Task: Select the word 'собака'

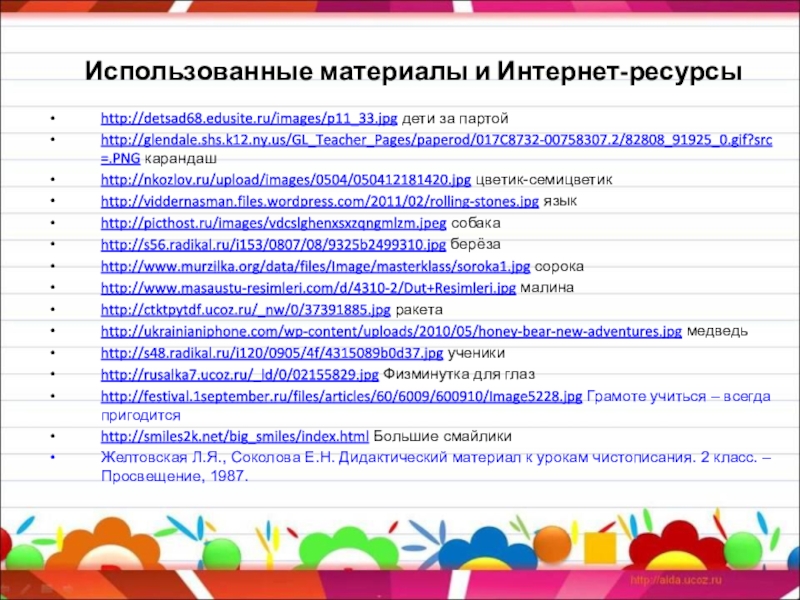Action: [x=476, y=223]
